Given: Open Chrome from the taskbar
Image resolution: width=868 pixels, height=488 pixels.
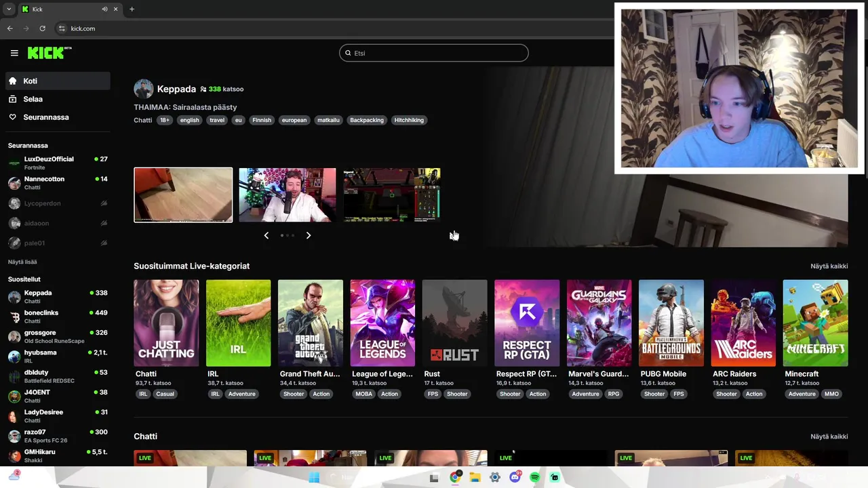Looking at the screenshot, I should (455, 477).
